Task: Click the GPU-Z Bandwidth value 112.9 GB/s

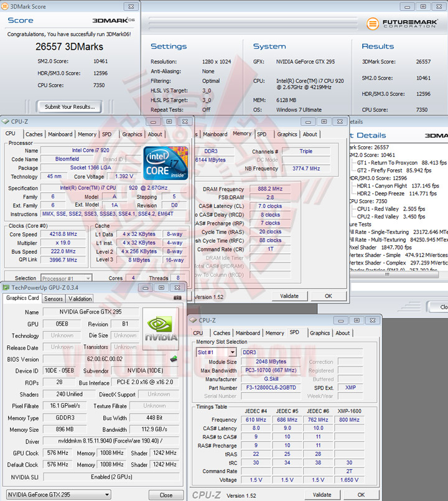Action: [x=154, y=429]
